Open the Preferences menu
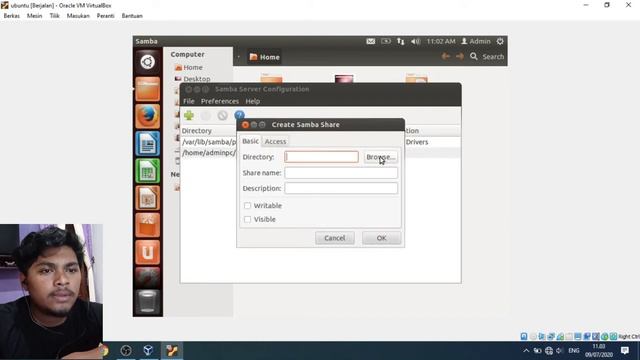The height and width of the screenshot is (360, 640). point(220,101)
